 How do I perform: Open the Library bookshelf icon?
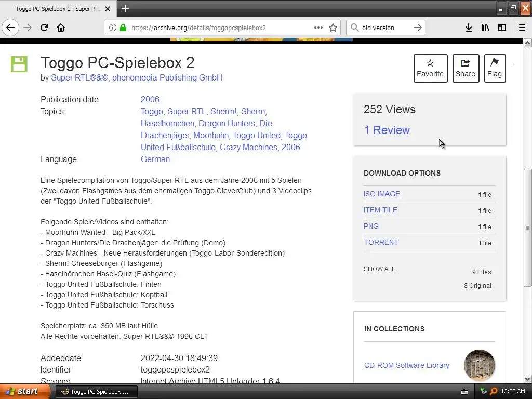pos(485,28)
